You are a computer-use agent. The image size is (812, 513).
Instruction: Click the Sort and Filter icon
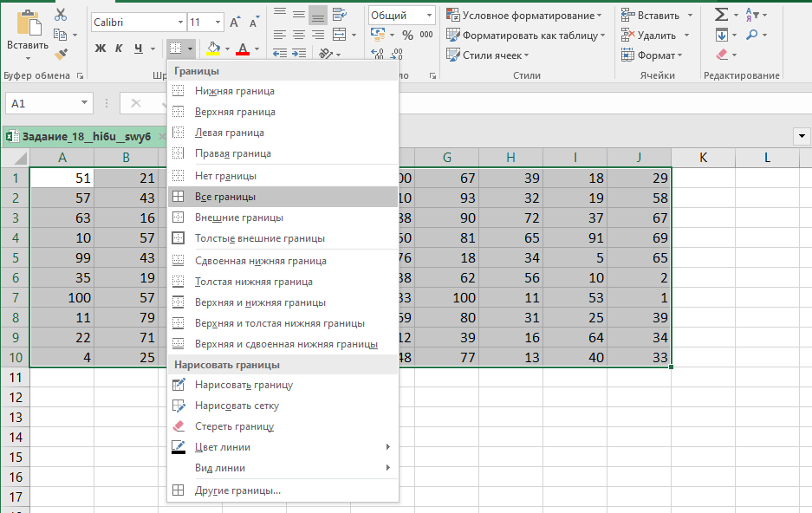tap(750, 15)
